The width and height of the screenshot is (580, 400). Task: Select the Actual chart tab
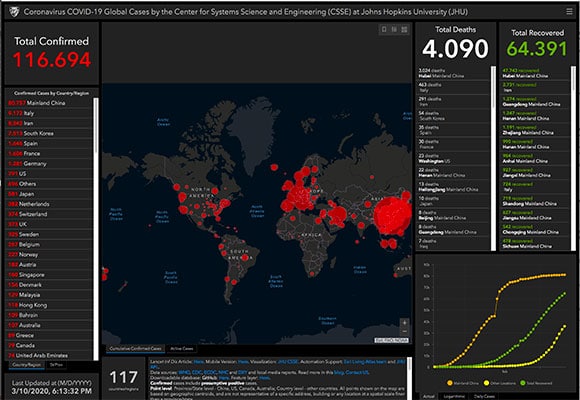pyautogui.click(x=429, y=396)
